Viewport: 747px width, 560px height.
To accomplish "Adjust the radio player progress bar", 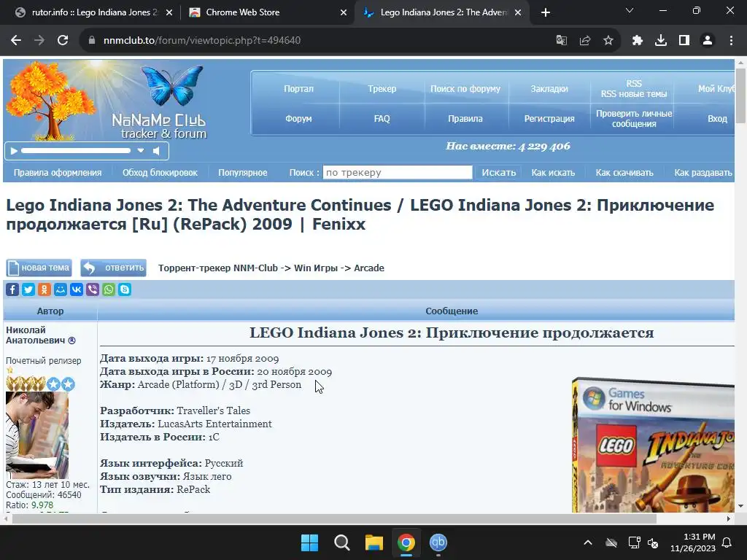I will tap(76, 150).
